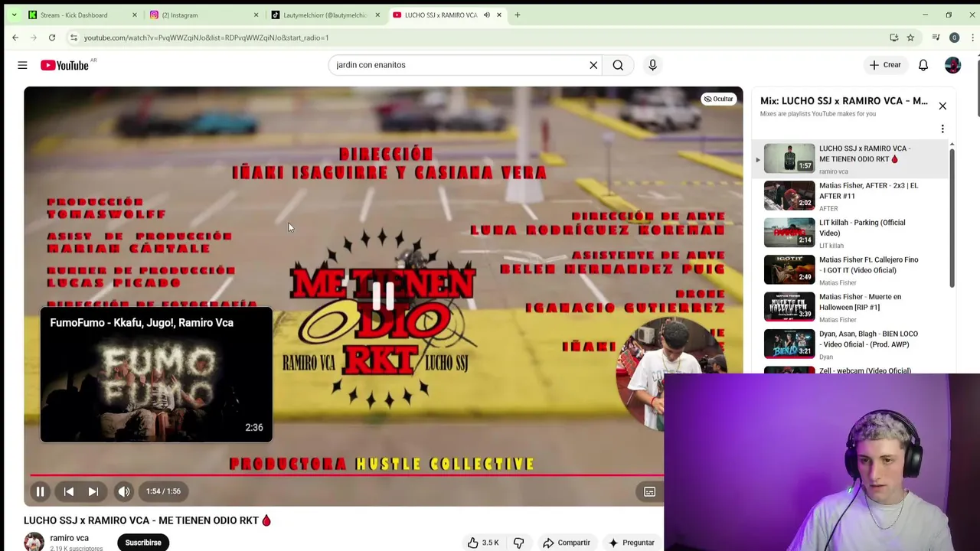
Task: Switch to the Lautymelchiorr TikTok tab
Action: point(325,15)
